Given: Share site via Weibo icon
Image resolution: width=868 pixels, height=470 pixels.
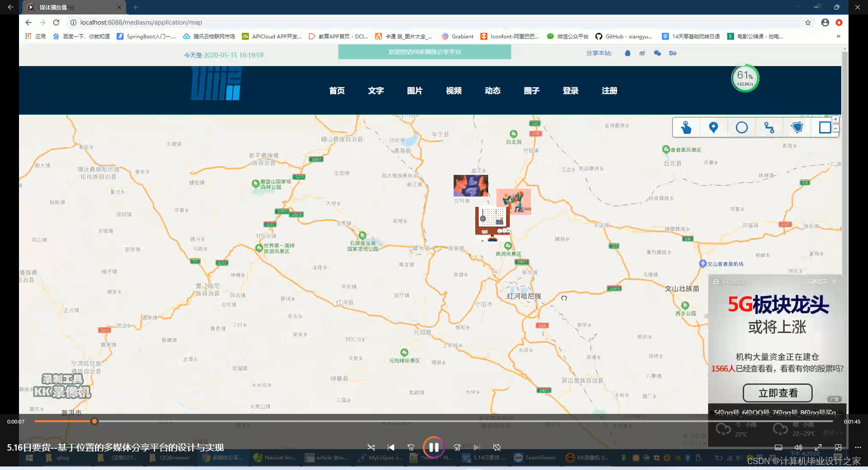Looking at the screenshot, I should coord(642,53).
